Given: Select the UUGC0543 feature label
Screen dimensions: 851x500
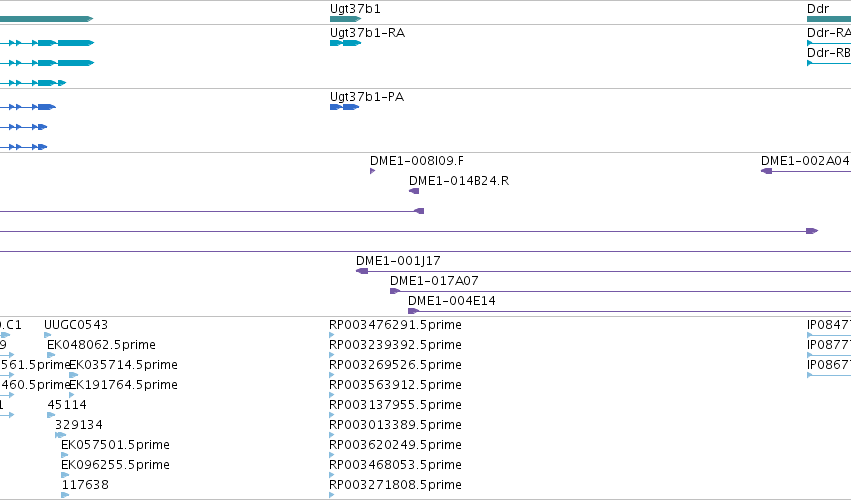Looking at the screenshot, I should [76, 325].
